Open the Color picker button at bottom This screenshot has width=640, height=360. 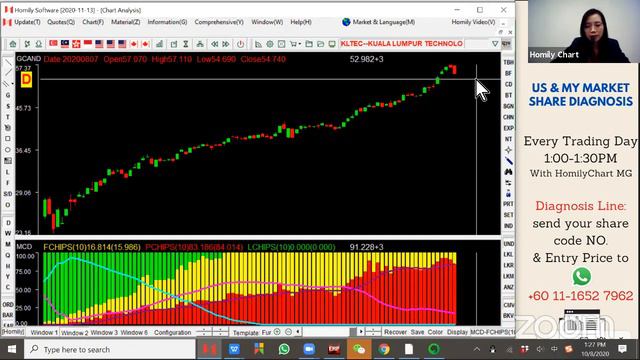click(x=435, y=332)
